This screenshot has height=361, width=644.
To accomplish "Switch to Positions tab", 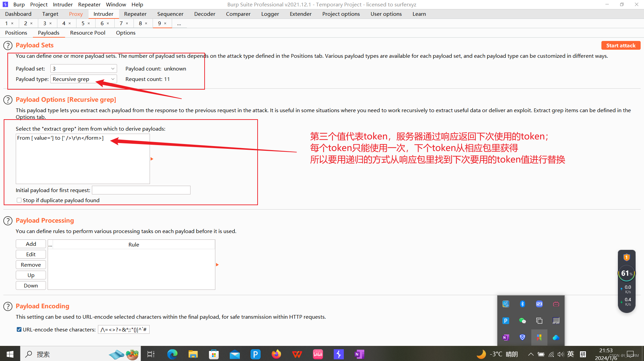I will [x=16, y=33].
